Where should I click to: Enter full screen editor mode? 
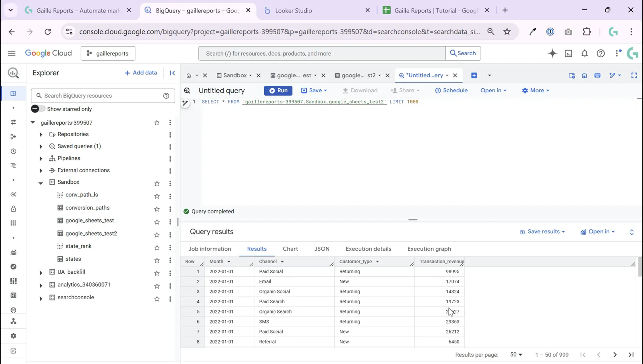click(x=634, y=75)
